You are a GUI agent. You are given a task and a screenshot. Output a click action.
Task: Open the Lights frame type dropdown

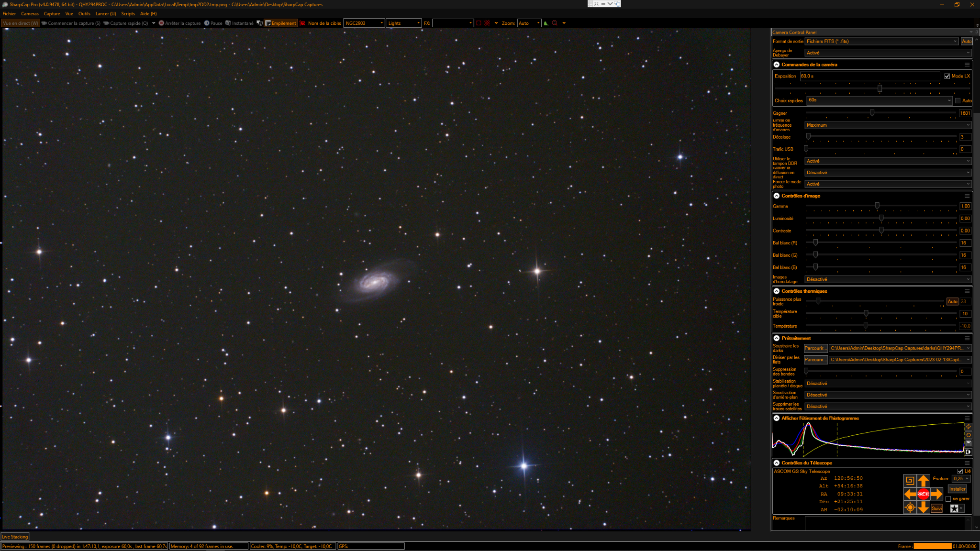pyautogui.click(x=403, y=23)
